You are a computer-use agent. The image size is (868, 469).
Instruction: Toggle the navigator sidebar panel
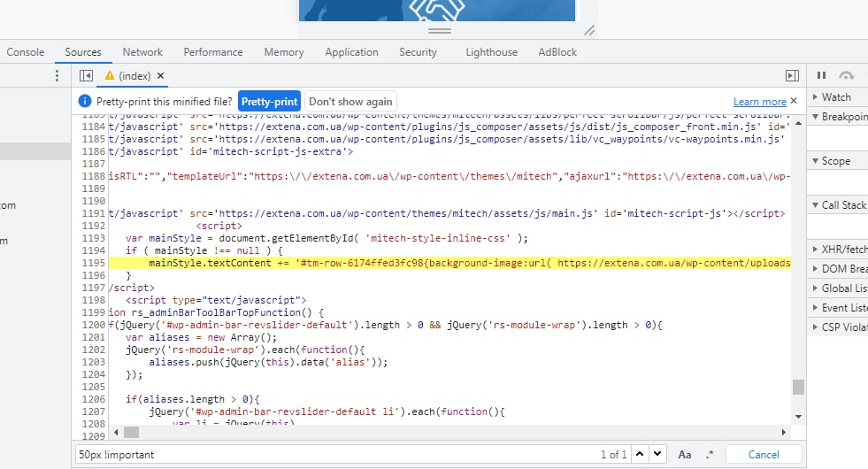click(86, 76)
